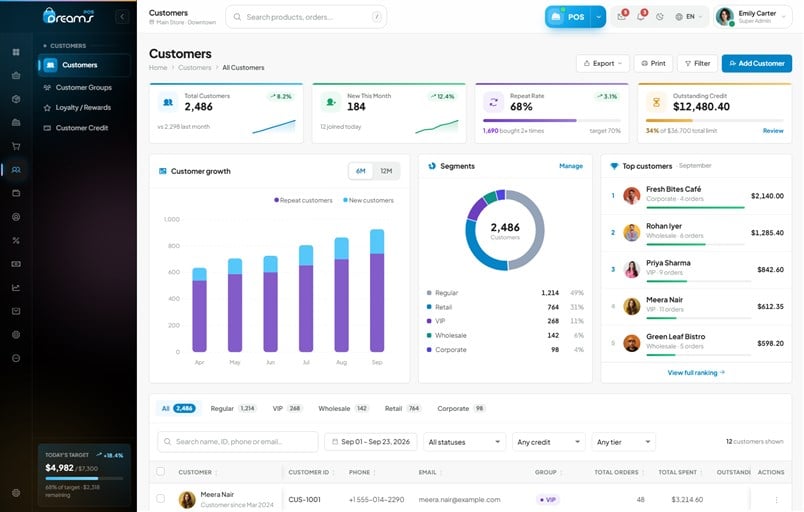Click the wallet sidebar icon

[16, 193]
